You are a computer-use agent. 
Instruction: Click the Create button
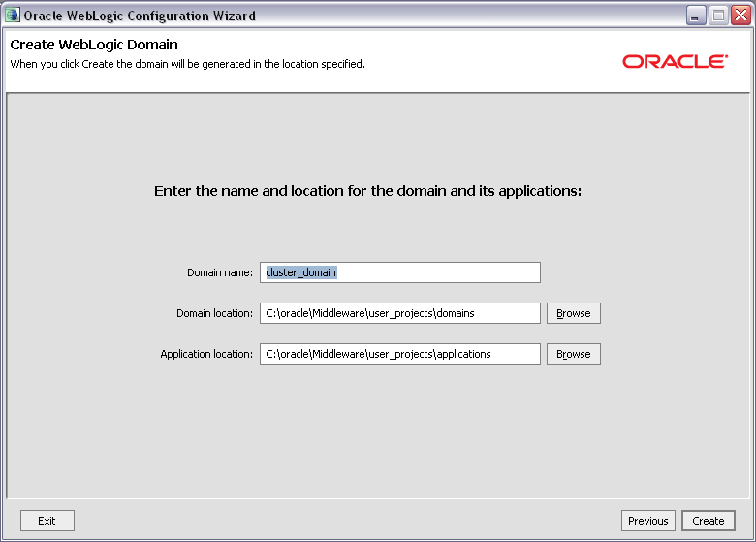click(709, 521)
